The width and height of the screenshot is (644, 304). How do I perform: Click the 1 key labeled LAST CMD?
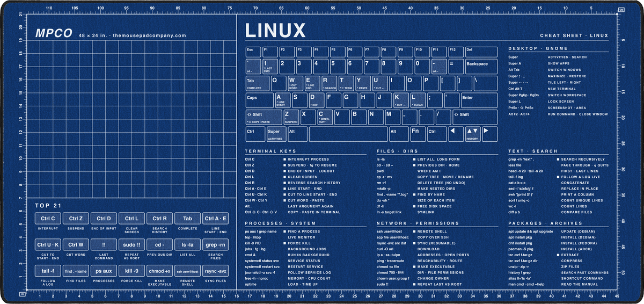(x=269, y=67)
